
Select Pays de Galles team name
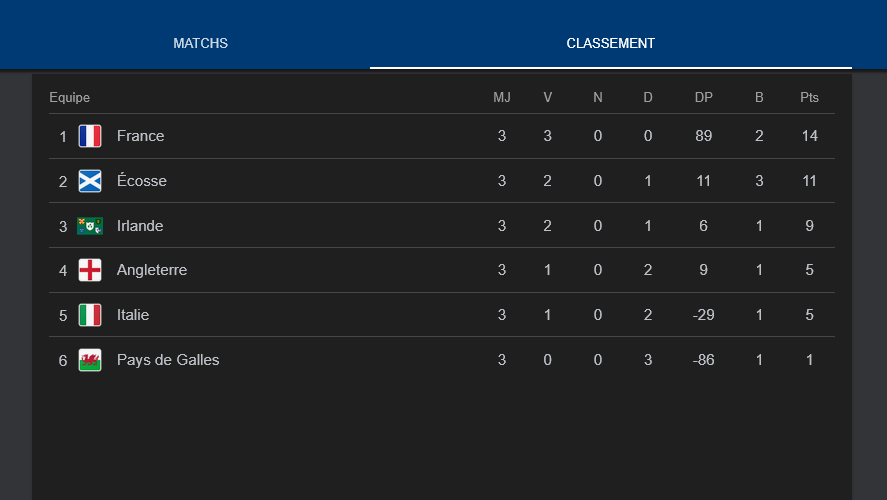coord(168,360)
